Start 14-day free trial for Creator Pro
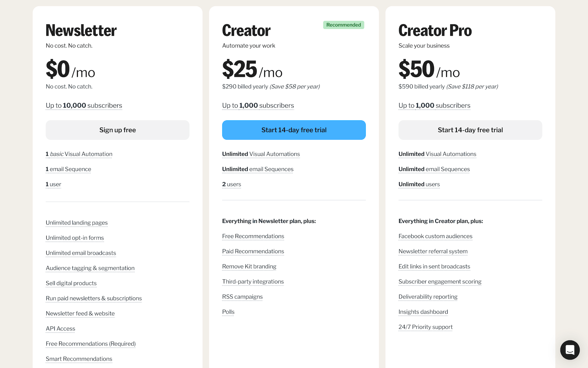This screenshot has width=588, height=368. (470, 130)
